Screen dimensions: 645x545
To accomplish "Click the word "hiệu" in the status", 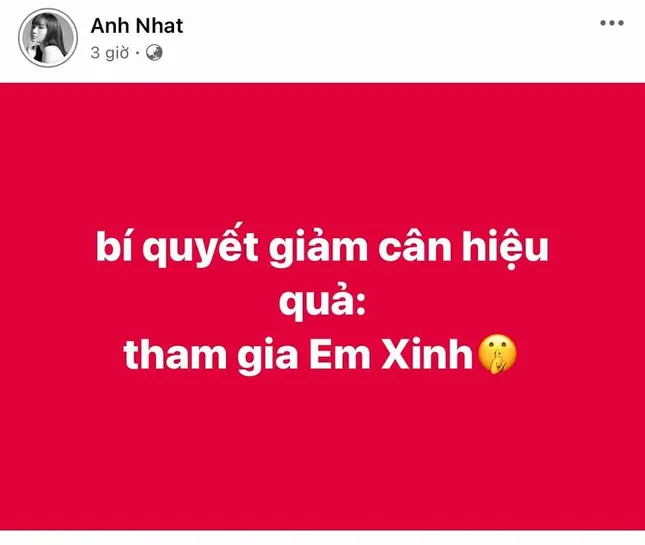I will click(506, 248).
